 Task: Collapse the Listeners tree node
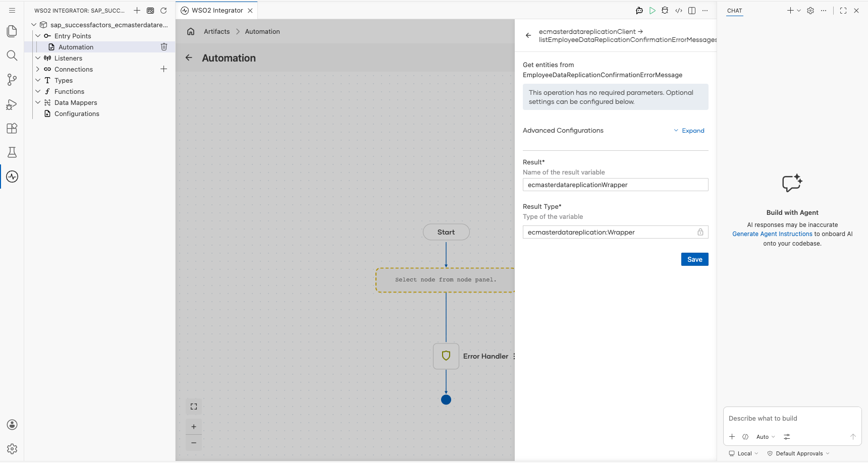pos(38,58)
